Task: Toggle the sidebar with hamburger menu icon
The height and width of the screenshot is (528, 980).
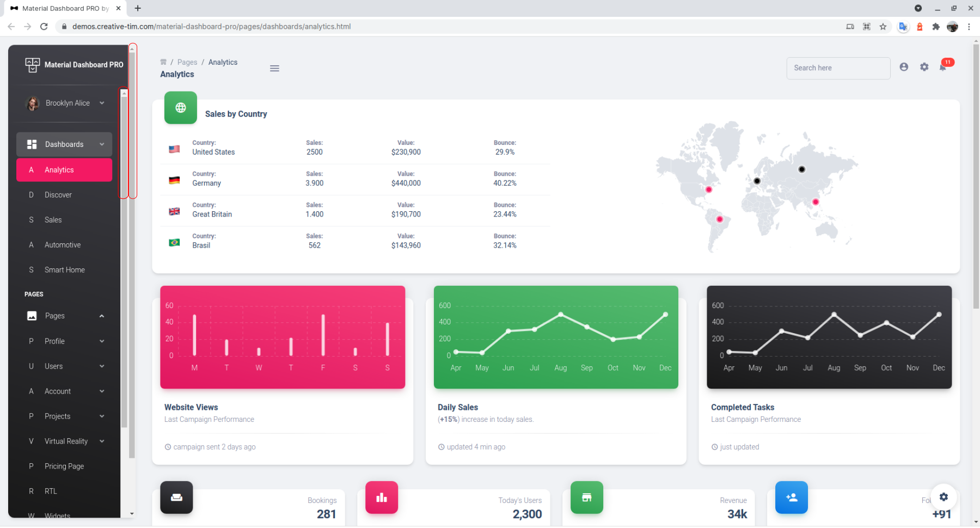Action: tap(274, 69)
